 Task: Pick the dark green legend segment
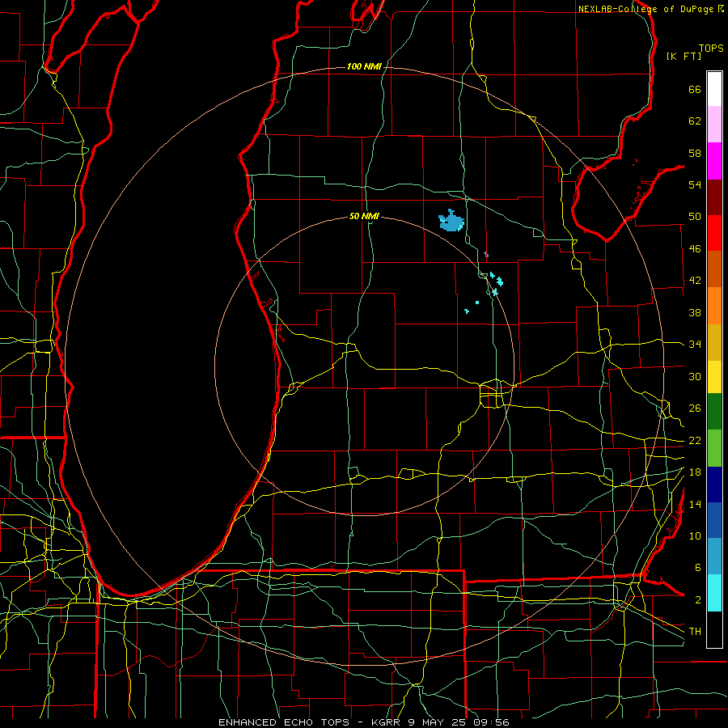(714, 412)
